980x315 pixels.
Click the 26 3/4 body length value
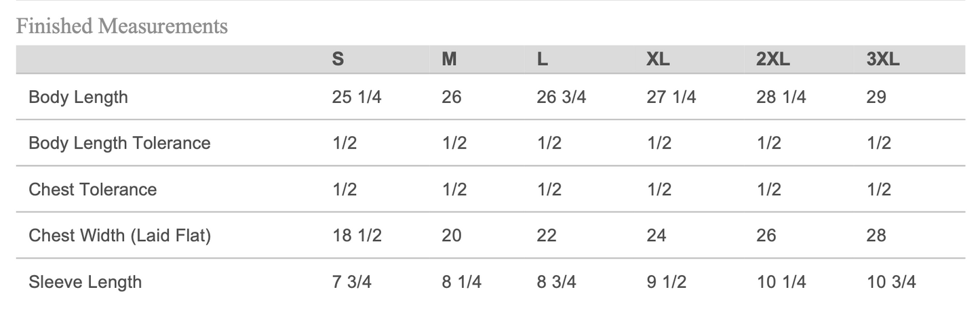(x=561, y=97)
